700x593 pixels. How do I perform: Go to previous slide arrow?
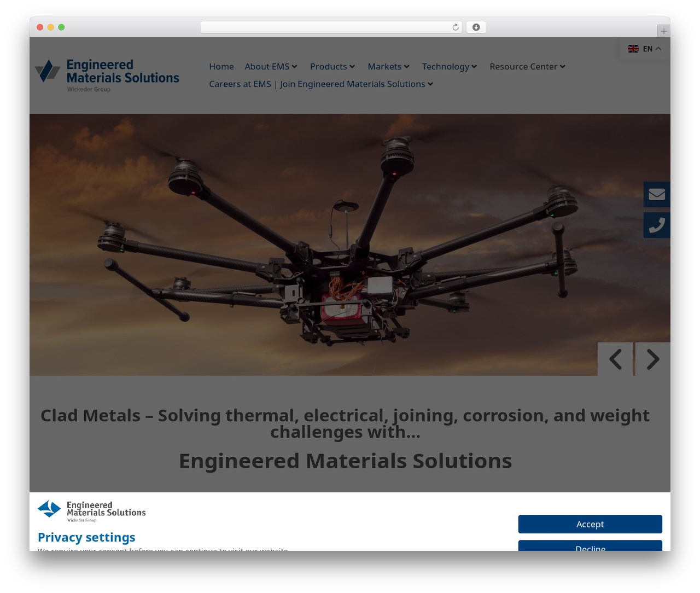[x=615, y=359]
